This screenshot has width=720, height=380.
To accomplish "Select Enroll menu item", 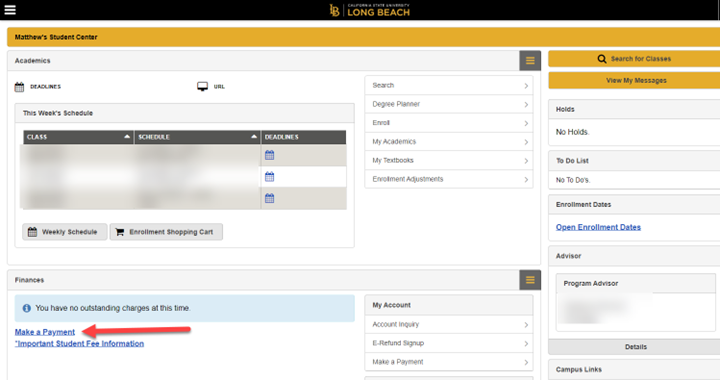I will [449, 123].
